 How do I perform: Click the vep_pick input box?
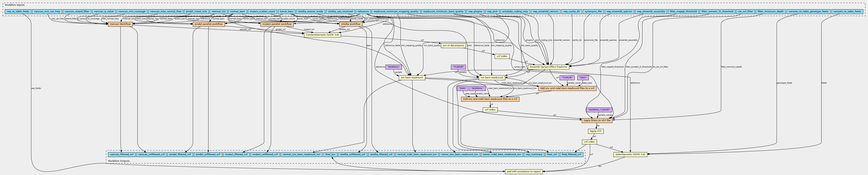click(492, 11)
